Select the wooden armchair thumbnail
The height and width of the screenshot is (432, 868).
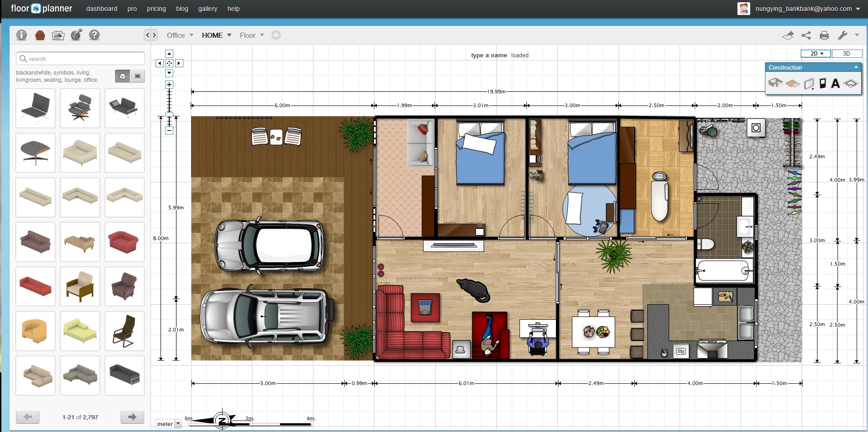pyautogui.click(x=80, y=286)
